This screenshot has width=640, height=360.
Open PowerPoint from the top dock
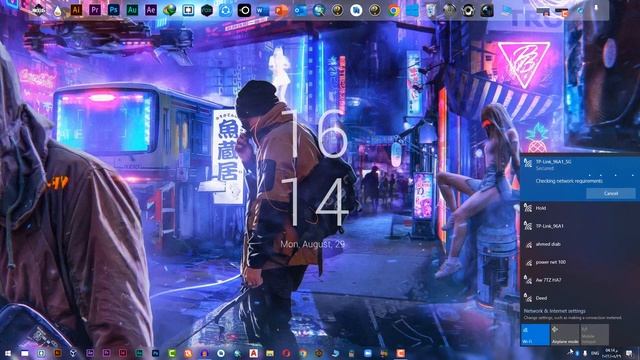[281, 10]
